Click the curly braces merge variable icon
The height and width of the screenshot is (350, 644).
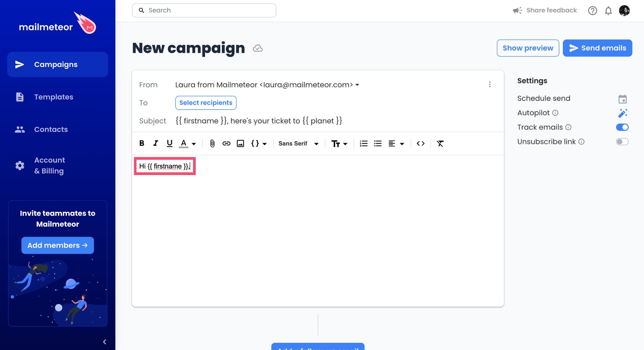255,143
